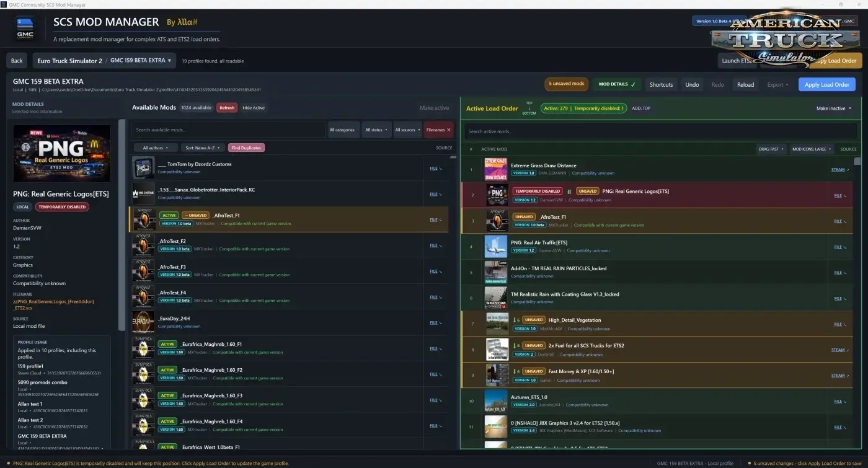Viewport: 868px width, 468px height.
Task: Click the TM Realistic Rain with Coating Glass icon
Action: click(x=496, y=298)
